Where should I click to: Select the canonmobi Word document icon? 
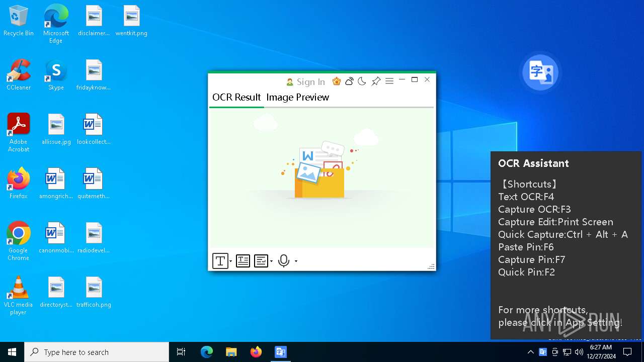point(56,238)
